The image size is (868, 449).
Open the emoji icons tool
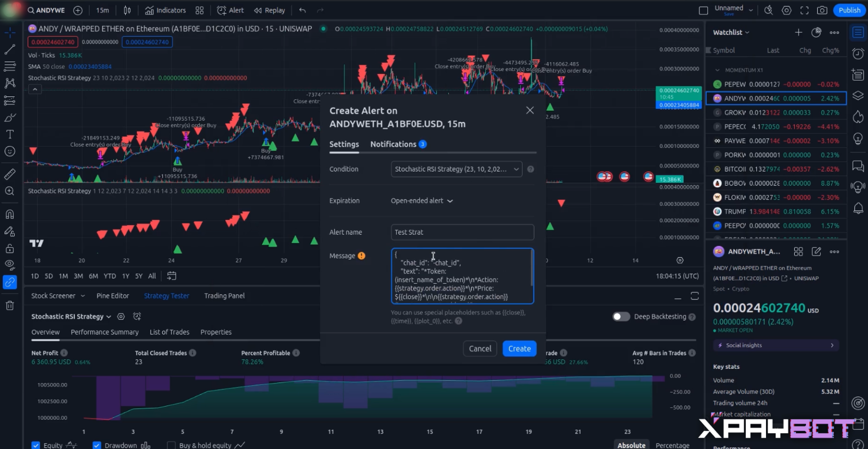pyautogui.click(x=10, y=151)
